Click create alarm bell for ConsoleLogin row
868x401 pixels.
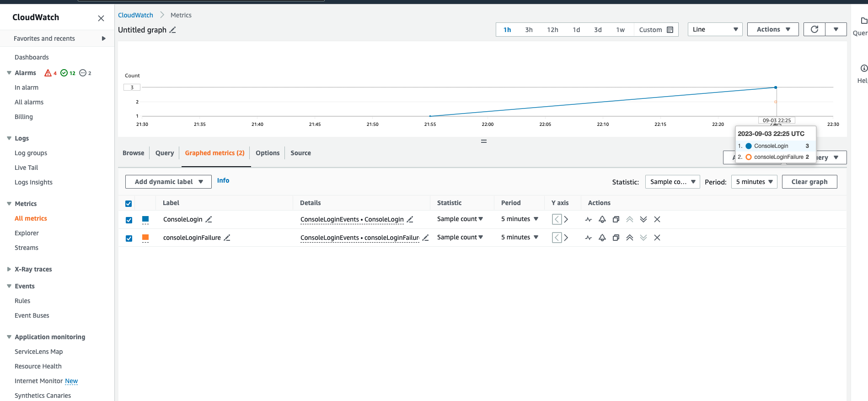[602, 219]
